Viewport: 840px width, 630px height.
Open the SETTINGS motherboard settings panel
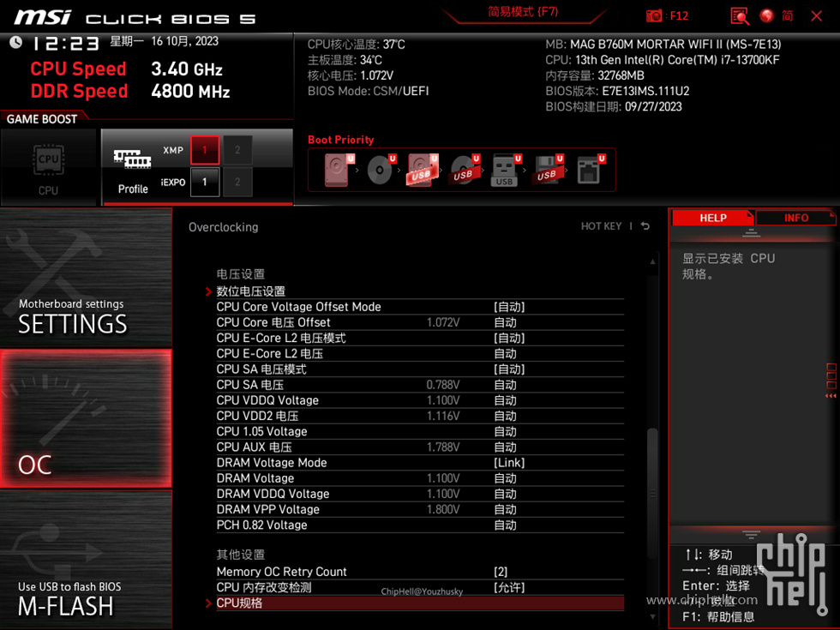tap(86, 277)
